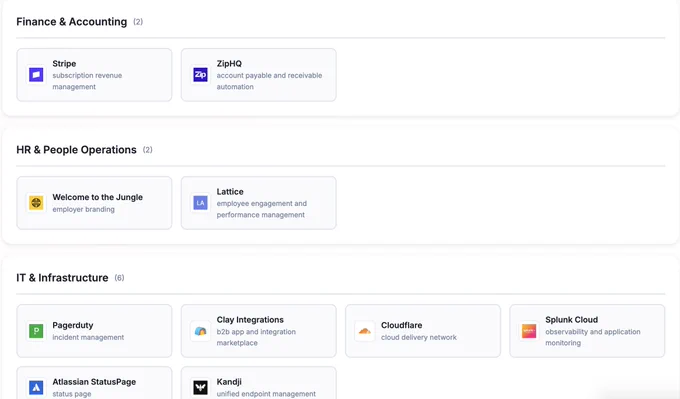Viewport: 680px width, 399px height.
Task: Click the Splunk Cloud logo icon
Action: click(x=529, y=331)
